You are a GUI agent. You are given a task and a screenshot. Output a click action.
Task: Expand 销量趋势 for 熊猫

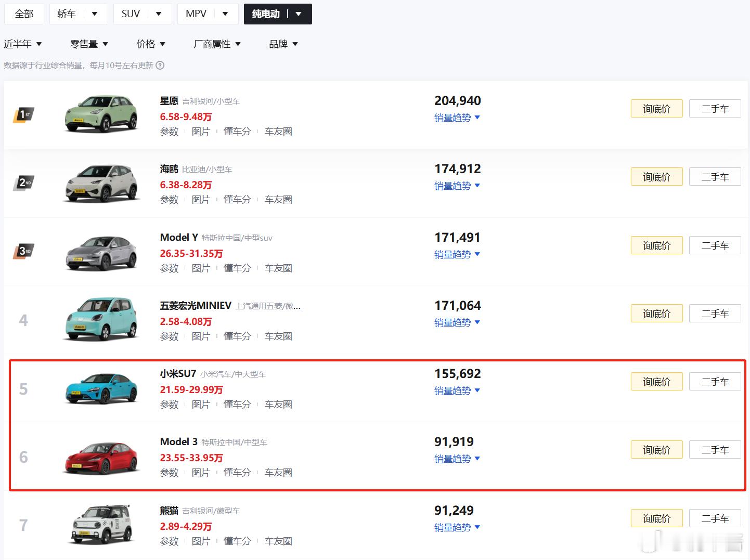[x=457, y=528]
